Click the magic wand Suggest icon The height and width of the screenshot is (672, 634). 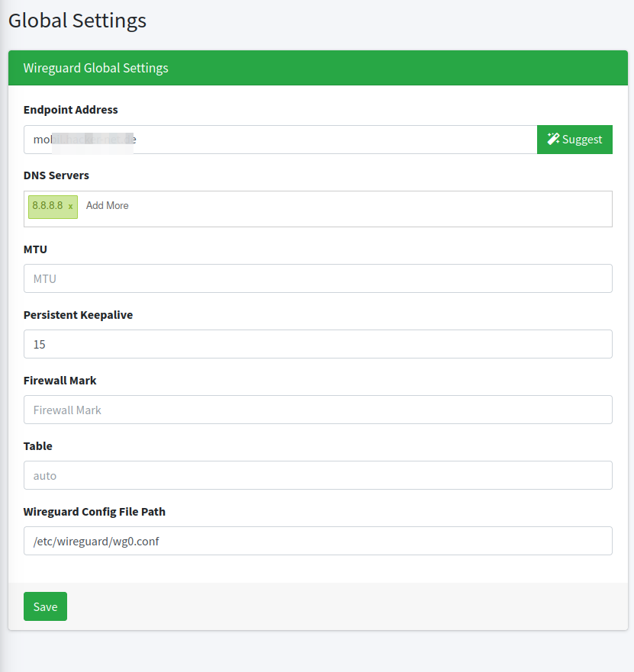click(x=554, y=140)
